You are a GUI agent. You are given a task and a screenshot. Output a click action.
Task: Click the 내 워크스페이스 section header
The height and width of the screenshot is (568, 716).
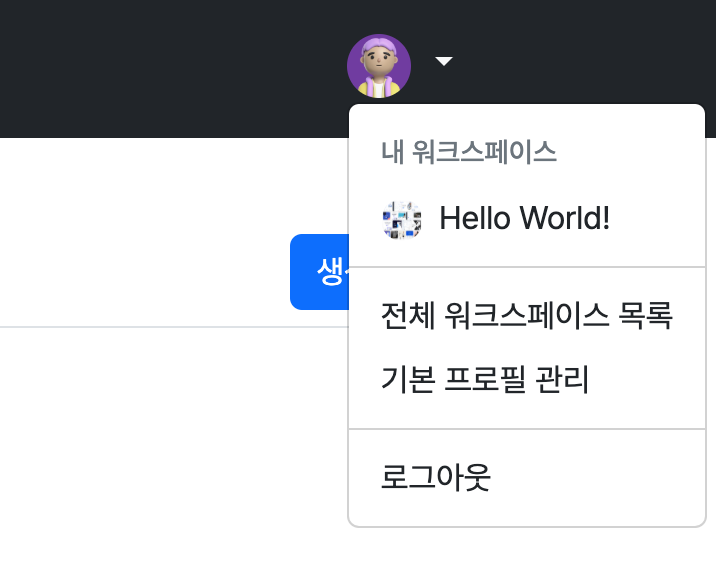pyautogui.click(x=469, y=152)
